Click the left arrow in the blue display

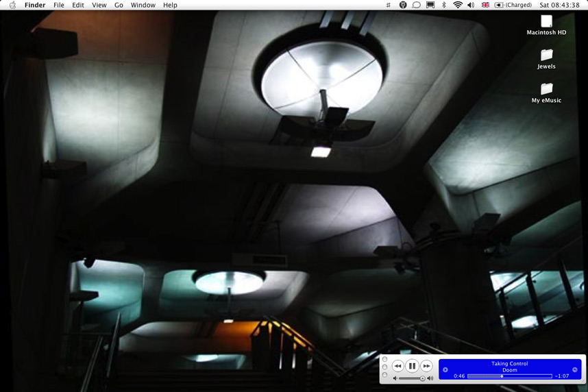445,369
